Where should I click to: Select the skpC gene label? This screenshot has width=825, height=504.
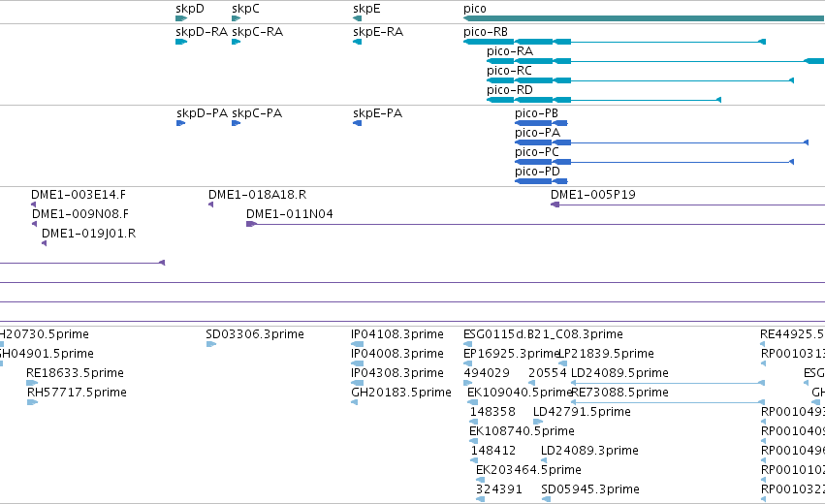click(245, 9)
